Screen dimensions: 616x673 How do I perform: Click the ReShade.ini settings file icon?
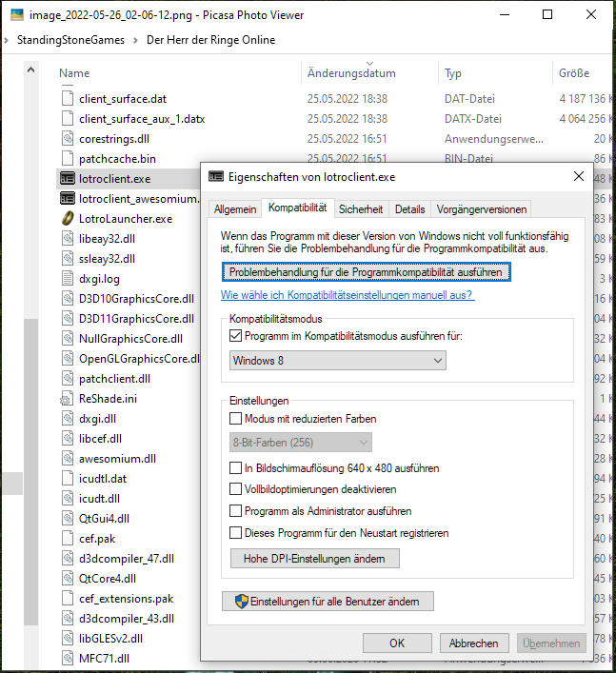coord(67,399)
